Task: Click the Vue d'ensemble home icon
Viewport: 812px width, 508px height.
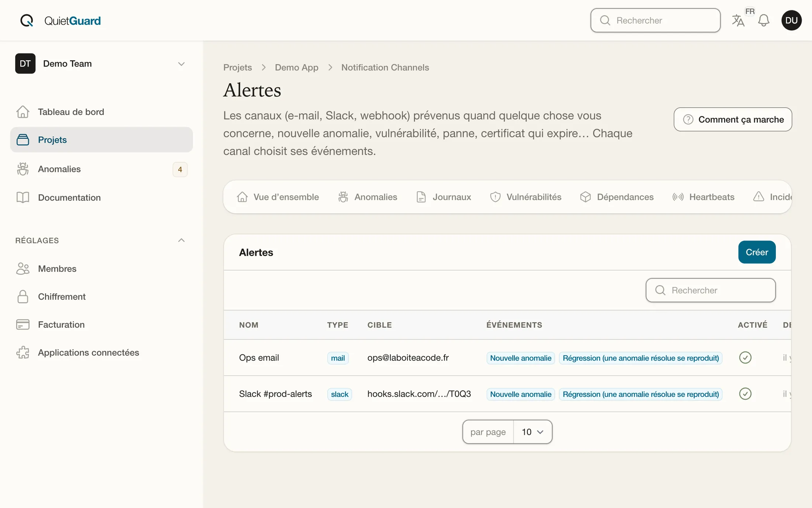Action: coord(242,197)
